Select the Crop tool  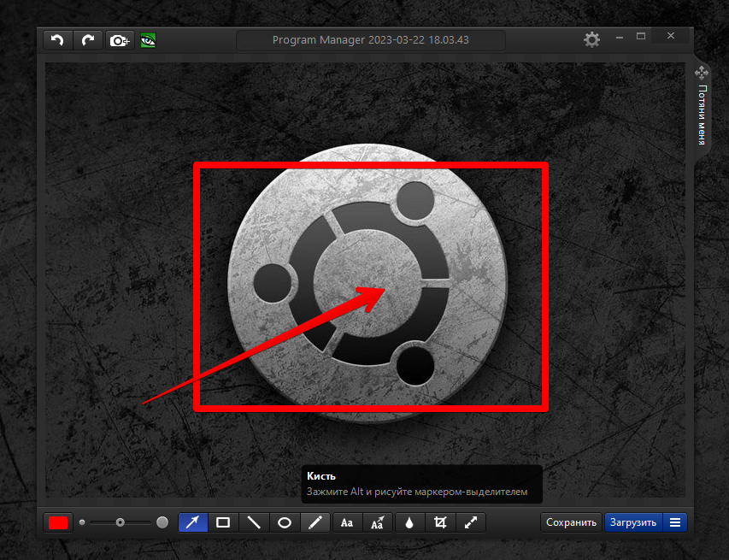tap(440, 522)
